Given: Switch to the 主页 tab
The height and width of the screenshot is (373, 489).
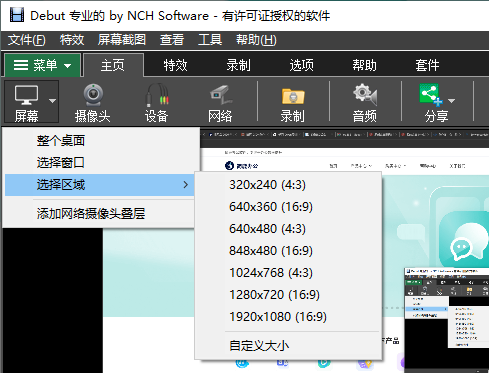Looking at the screenshot, I should click(x=113, y=65).
